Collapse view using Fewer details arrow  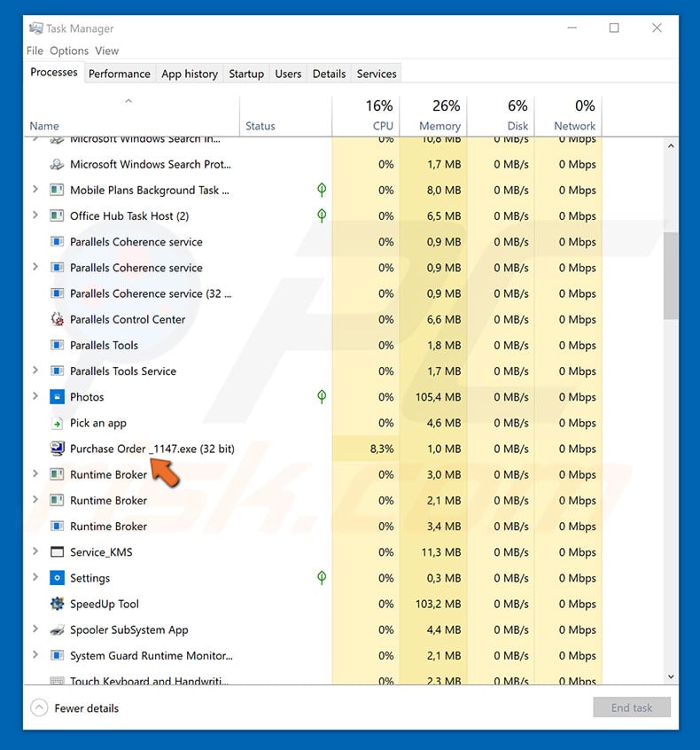pos(39,707)
